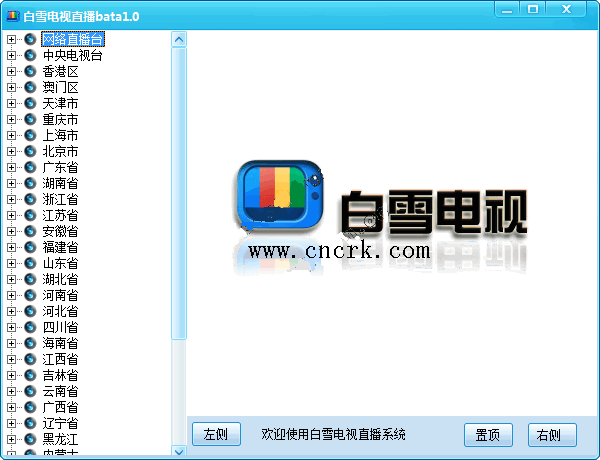600x460 pixels.
Task: Click the globe icon beside 山东省
Action: (x=30, y=263)
